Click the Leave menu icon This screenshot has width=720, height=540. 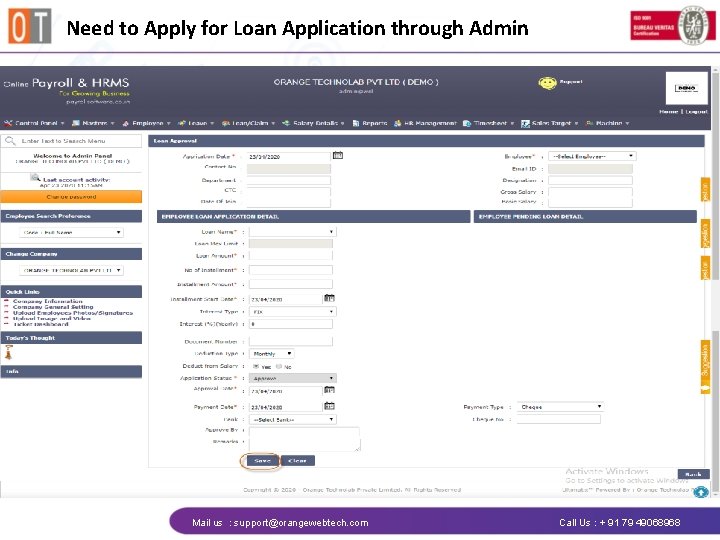pyautogui.click(x=182, y=123)
